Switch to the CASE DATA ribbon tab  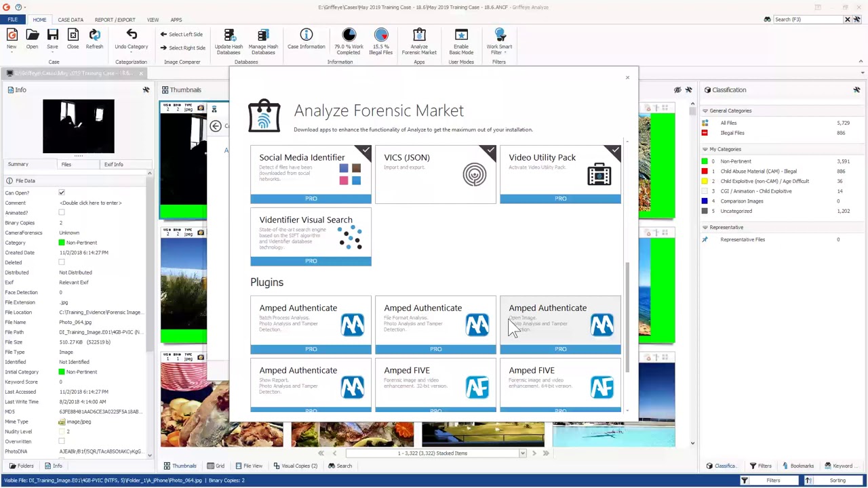coord(71,20)
